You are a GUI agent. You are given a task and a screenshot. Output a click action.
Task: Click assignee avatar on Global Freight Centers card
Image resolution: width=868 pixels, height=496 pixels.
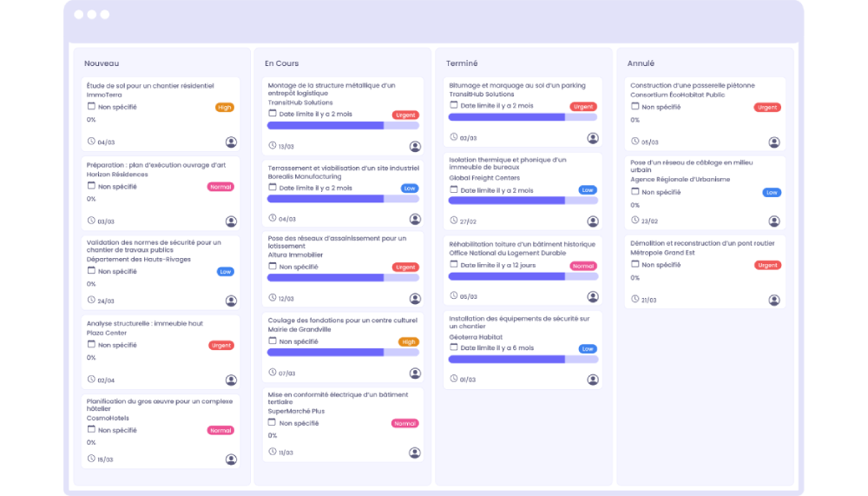[593, 222]
